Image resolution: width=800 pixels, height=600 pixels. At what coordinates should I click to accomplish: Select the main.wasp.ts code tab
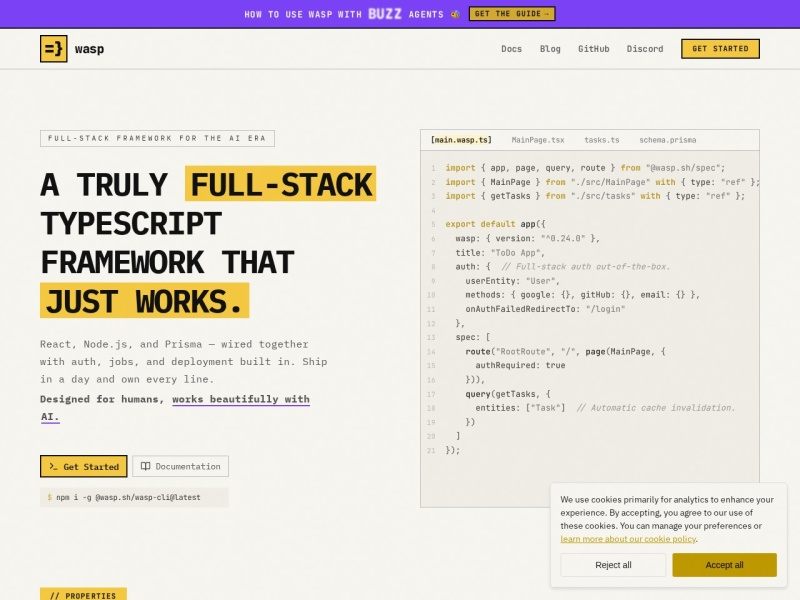click(x=461, y=140)
